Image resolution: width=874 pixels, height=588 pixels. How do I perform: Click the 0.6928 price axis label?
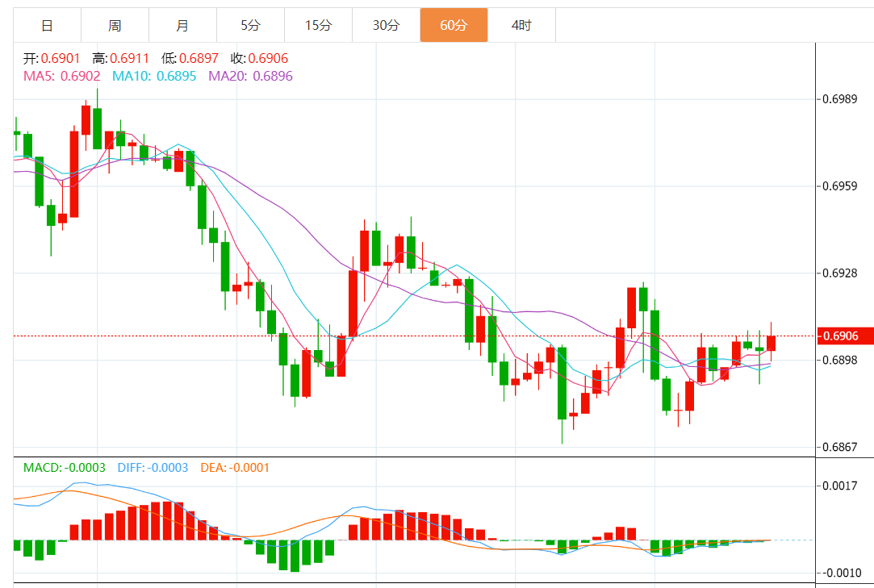tap(839, 273)
